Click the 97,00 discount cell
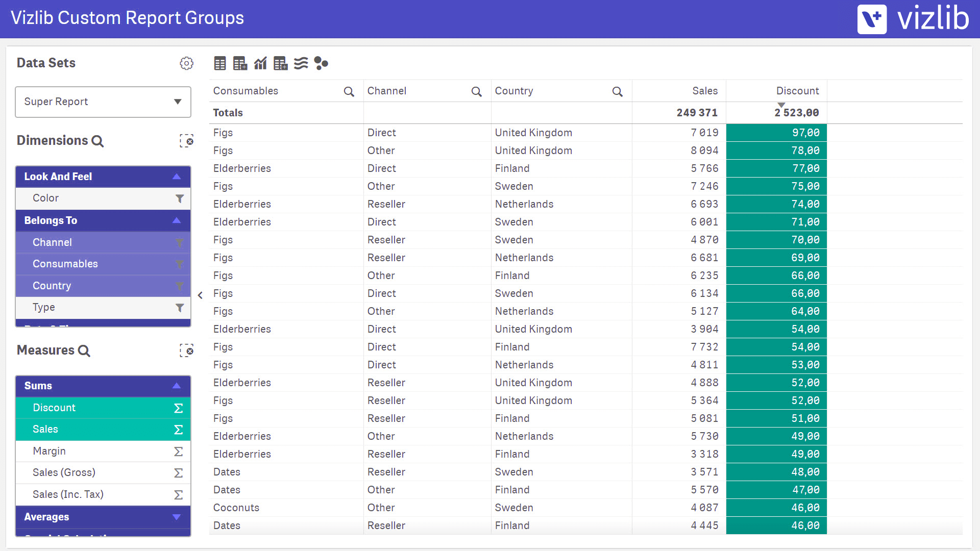The image size is (980, 551). [776, 133]
